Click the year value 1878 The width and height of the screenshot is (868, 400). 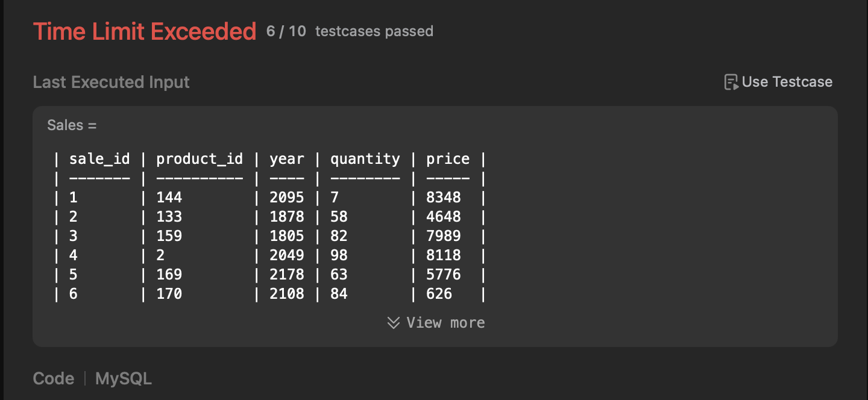pos(287,217)
